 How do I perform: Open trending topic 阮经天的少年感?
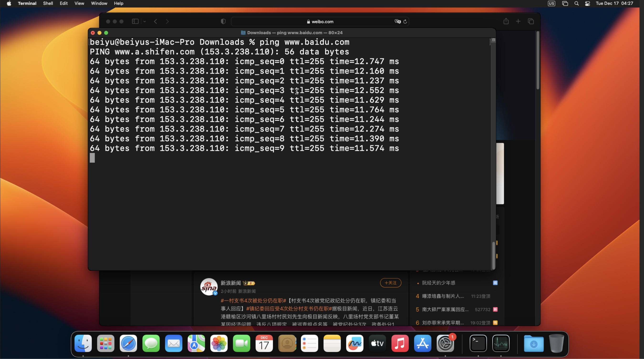[438, 283]
